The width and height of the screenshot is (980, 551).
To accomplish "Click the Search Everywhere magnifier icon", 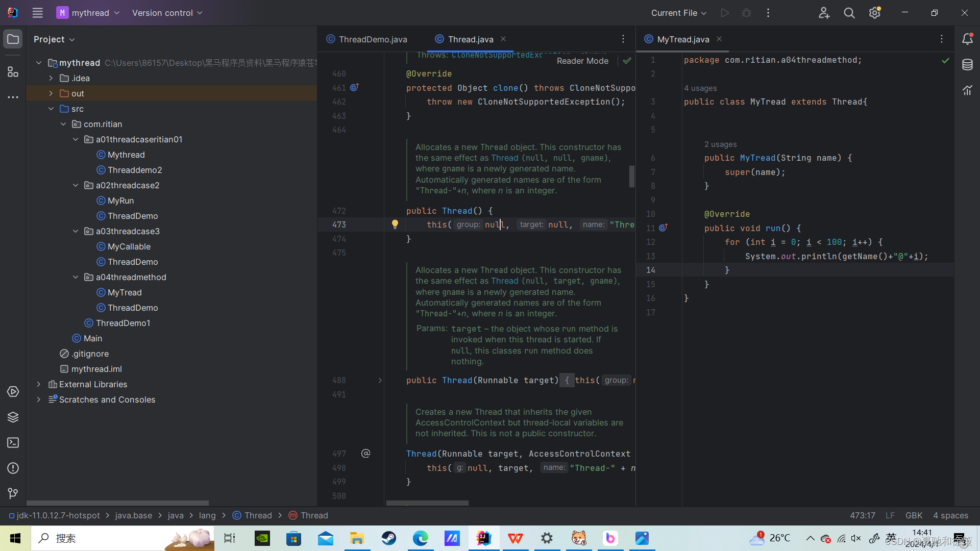I will pos(849,13).
